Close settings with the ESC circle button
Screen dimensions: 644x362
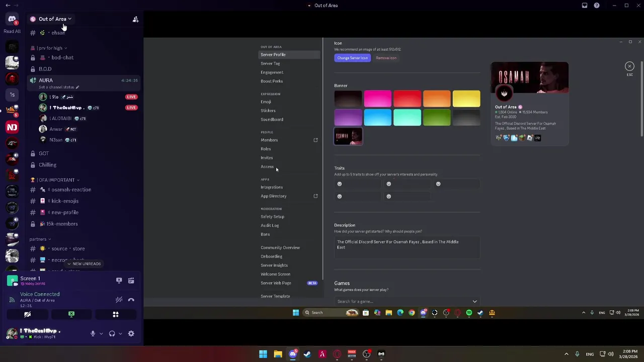click(x=629, y=66)
